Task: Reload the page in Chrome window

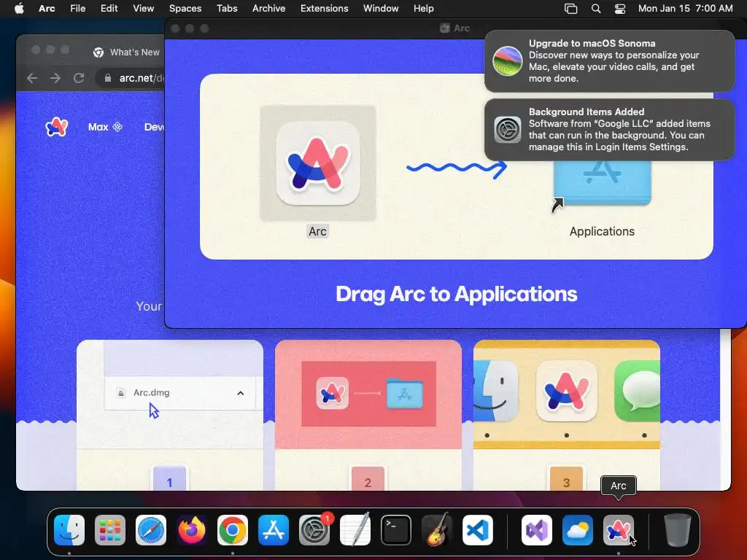Action: [79, 78]
